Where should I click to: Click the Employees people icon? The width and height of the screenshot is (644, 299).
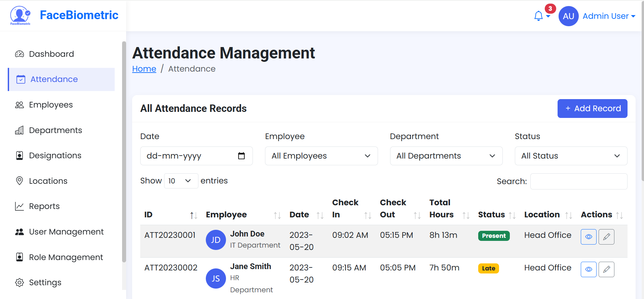(x=20, y=105)
